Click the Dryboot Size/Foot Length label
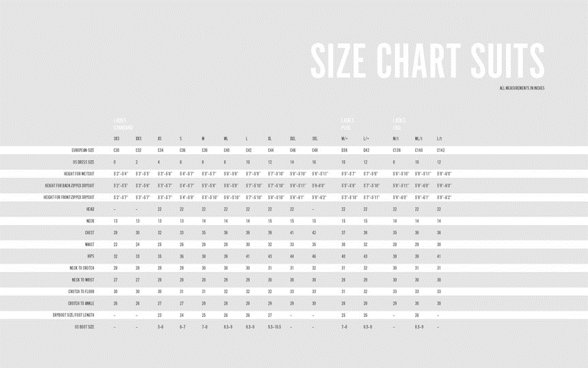The image size is (588, 368). [73, 315]
